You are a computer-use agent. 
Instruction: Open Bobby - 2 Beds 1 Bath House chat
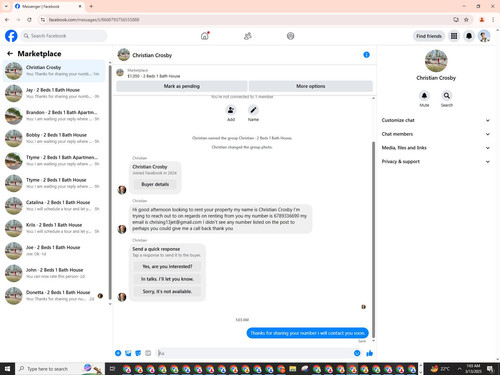(x=54, y=138)
